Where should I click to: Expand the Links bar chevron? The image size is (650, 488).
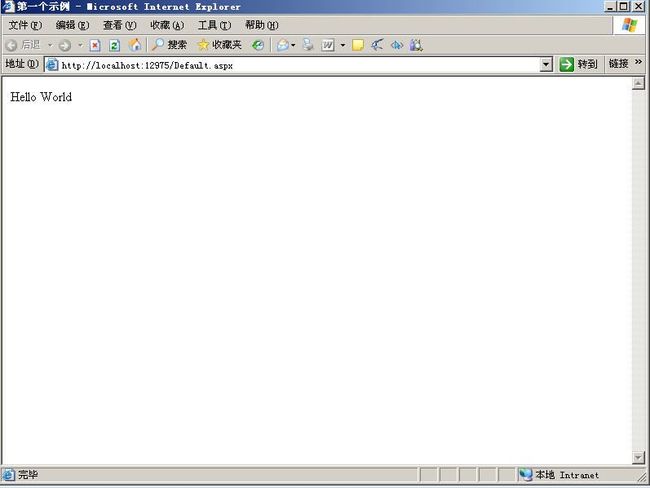638,62
